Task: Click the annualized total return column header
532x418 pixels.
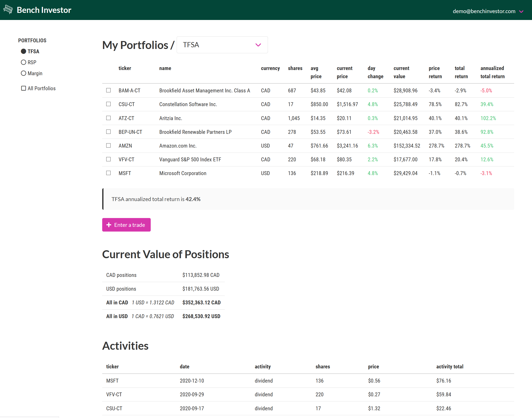Action: 492,72
